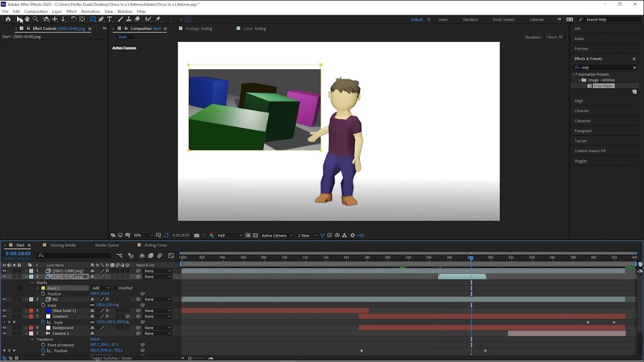This screenshot has width=644, height=362.
Task: Select the Hand tool in toolbar
Action: pos(27,19)
